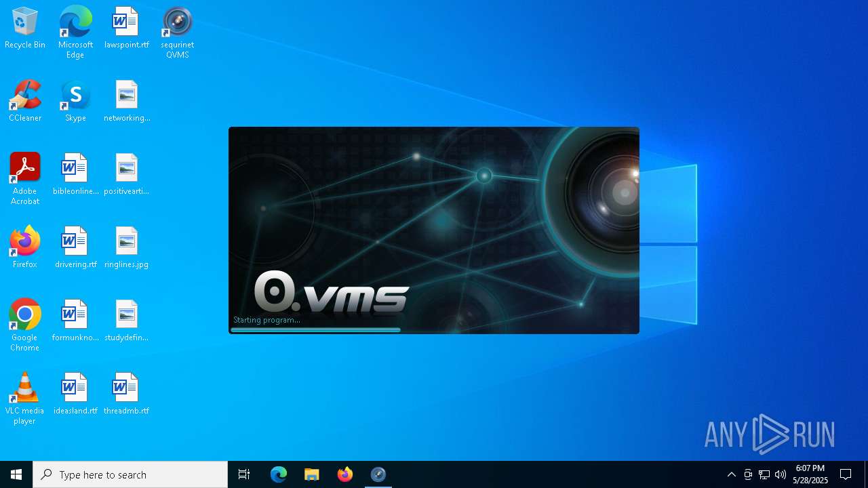868x488 pixels.
Task: Click the QVMS splash screen loading bar
Action: point(316,330)
